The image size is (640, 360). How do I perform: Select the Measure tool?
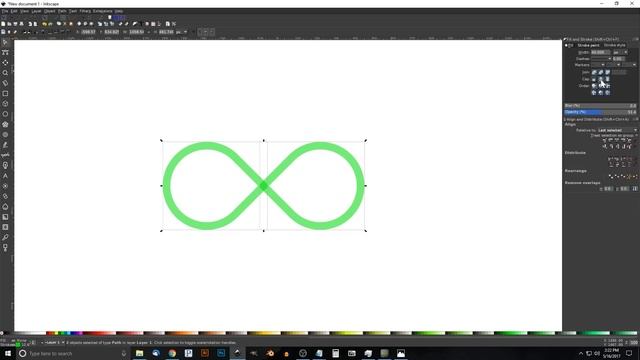pos(5,83)
